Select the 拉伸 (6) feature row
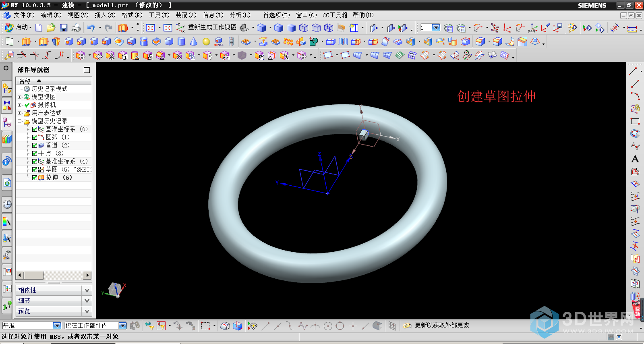Image resolution: width=644 pixels, height=344 pixels. (x=58, y=178)
